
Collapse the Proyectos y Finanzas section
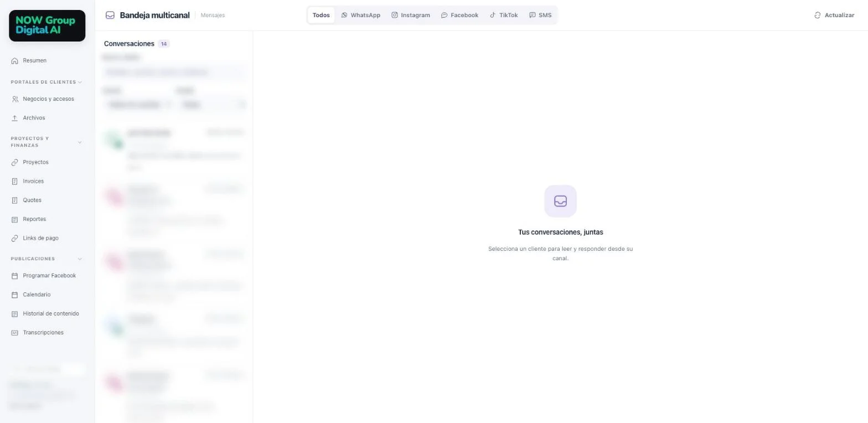click(x=80, y=142)
